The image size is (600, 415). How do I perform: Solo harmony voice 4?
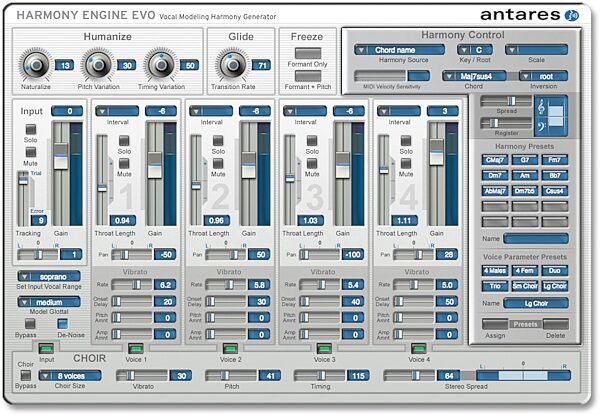point(406,140)
